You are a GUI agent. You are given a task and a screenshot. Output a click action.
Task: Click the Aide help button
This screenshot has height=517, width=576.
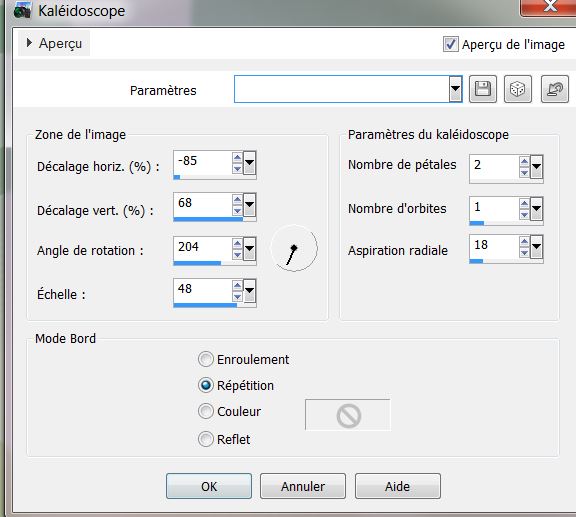pos(397,486)
